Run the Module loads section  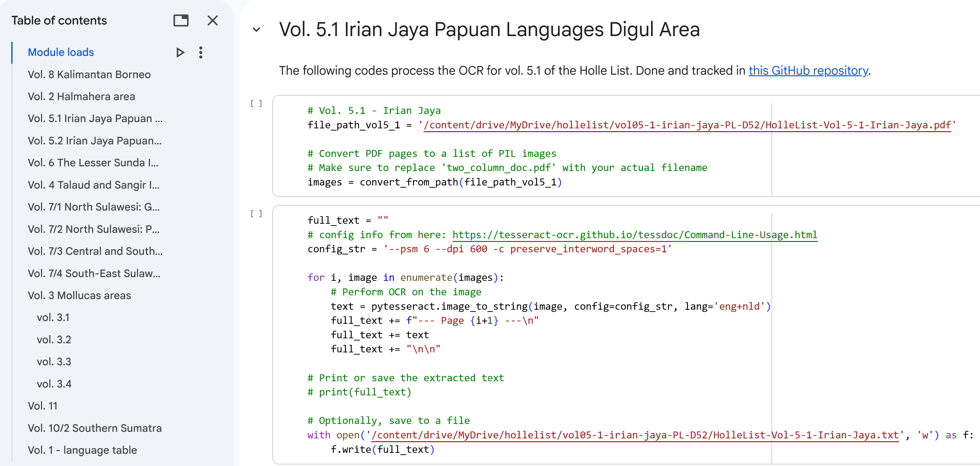(x=180, y=52)
